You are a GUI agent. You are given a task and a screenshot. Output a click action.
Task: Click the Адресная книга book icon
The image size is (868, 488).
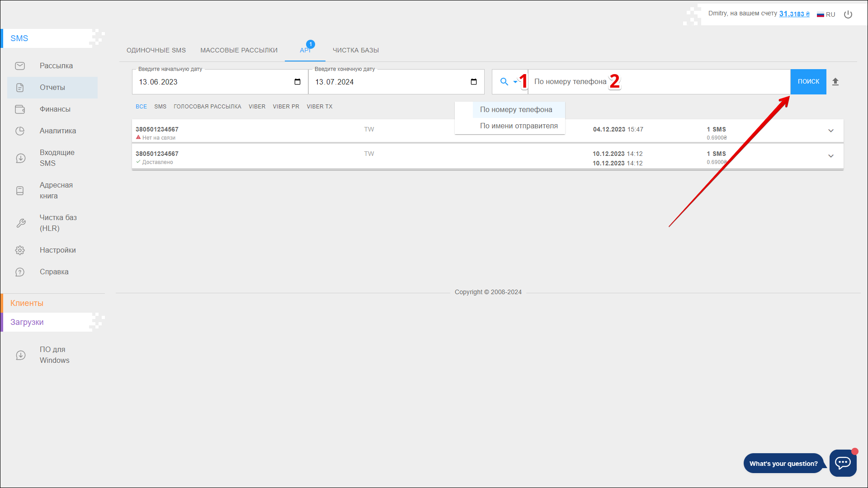[x=20, y=191]
